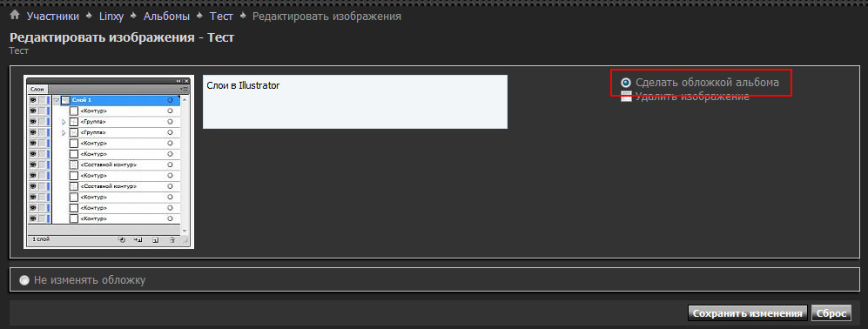The image size is (868, 329).
Task: Select Не изменять обложку radio option
Action: 24,280
